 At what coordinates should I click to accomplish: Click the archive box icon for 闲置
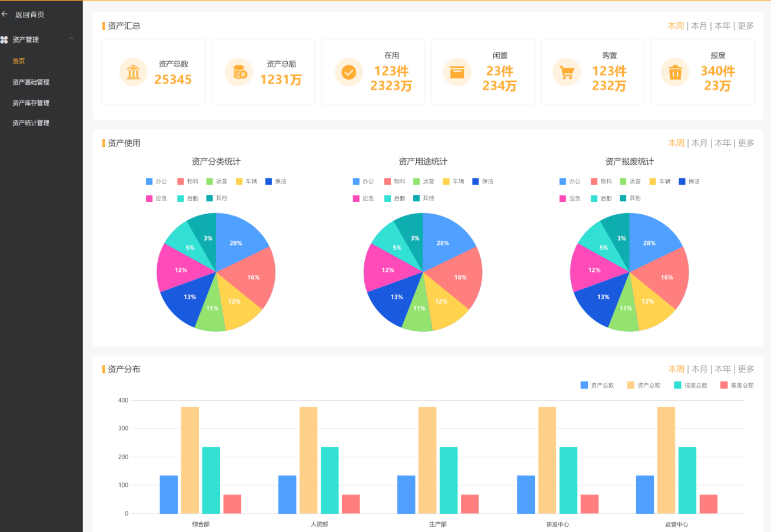pos(457,72)
